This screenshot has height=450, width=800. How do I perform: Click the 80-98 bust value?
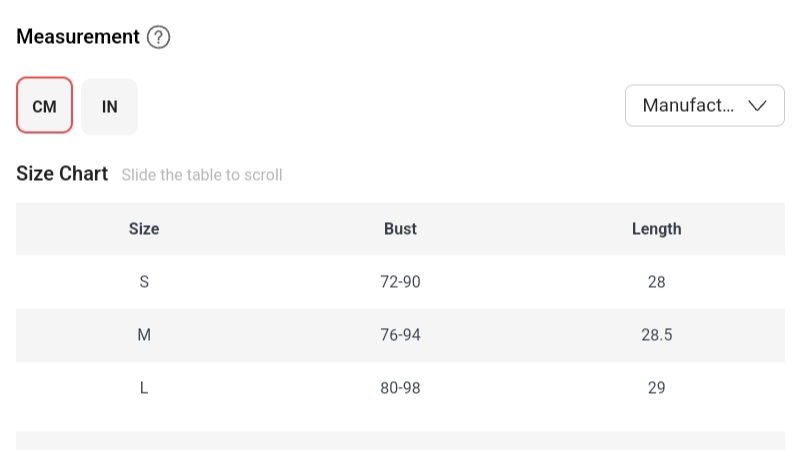pyautogui.click(x=400, y=388)
